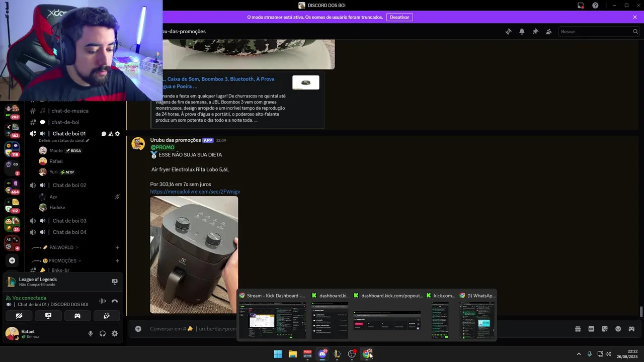Start an activity with gamepad button
This screenshot has width=644, height=362.
[x=77, y=316]
